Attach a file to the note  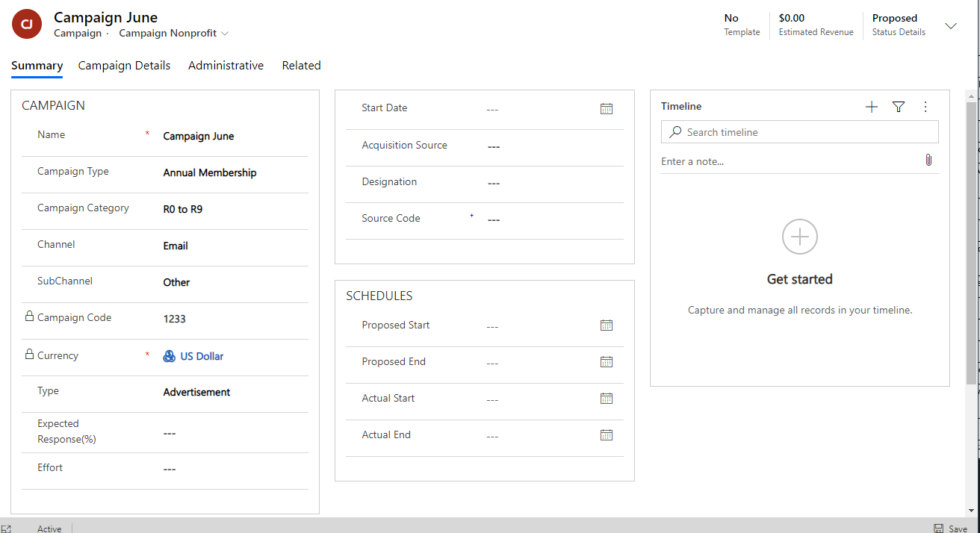(928, 160)
